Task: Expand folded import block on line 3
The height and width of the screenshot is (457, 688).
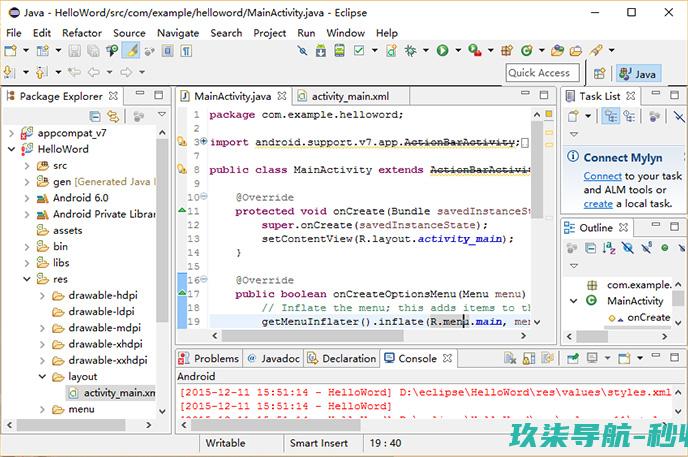Action: click(x=204, y=141)
